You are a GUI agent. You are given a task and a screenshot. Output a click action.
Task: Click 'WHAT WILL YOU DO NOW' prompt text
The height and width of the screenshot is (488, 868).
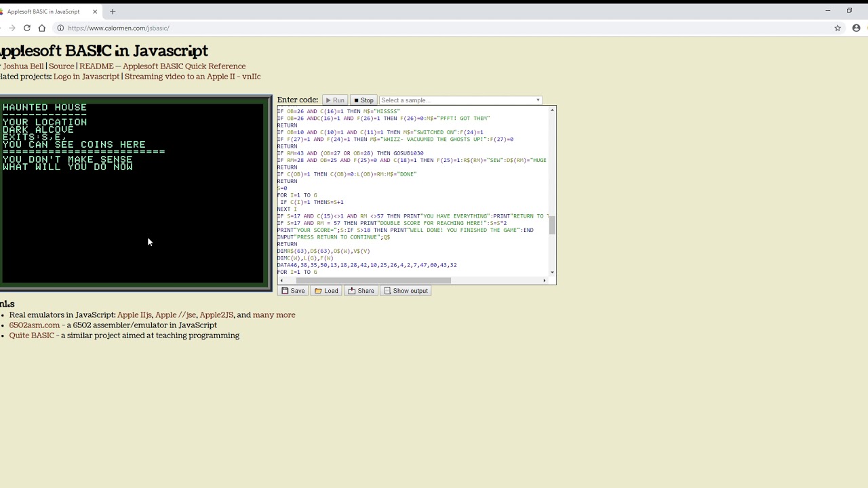pyautogui.click(x=68, y=167)
